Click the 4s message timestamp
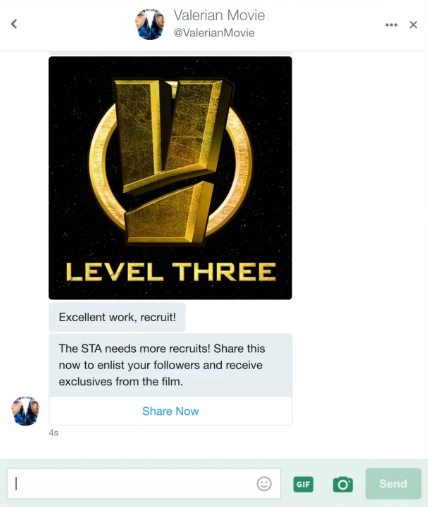Screen dimensions: 428x507 [53, 433]
